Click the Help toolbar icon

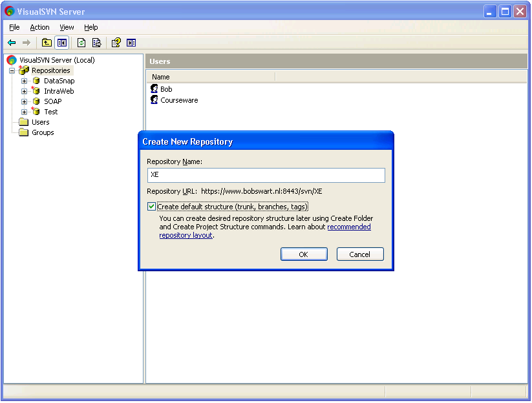click(116, 43)
